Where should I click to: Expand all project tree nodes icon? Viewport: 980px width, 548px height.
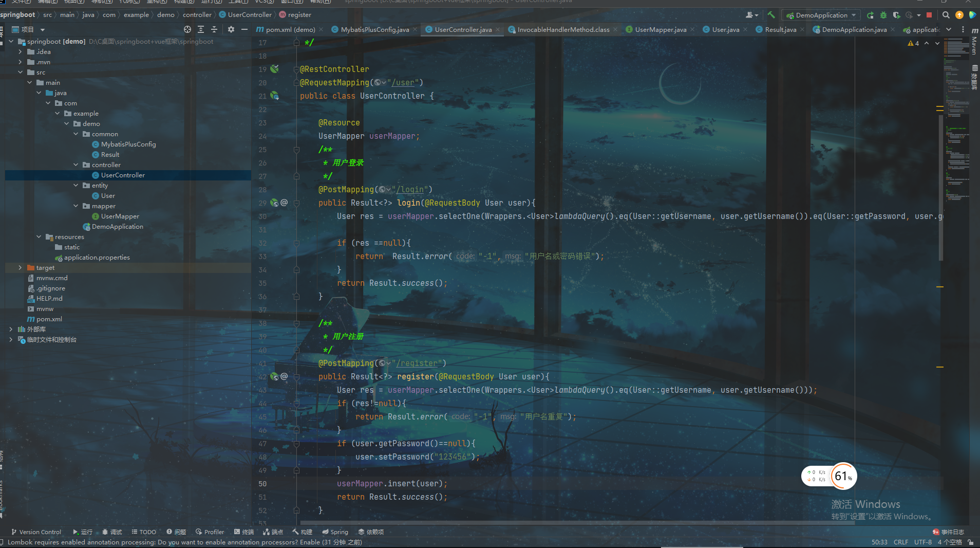click(201, 29)
